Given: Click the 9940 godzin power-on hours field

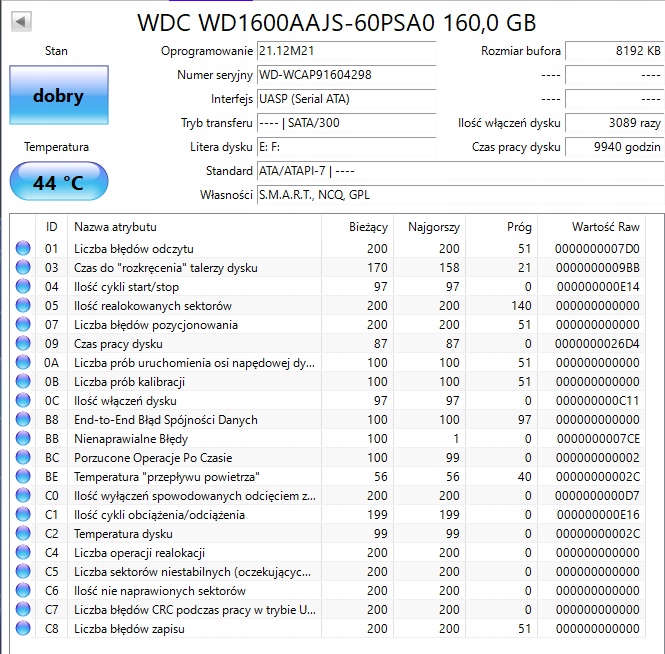Looking at the screenshot, I should [x=614, y=147].
